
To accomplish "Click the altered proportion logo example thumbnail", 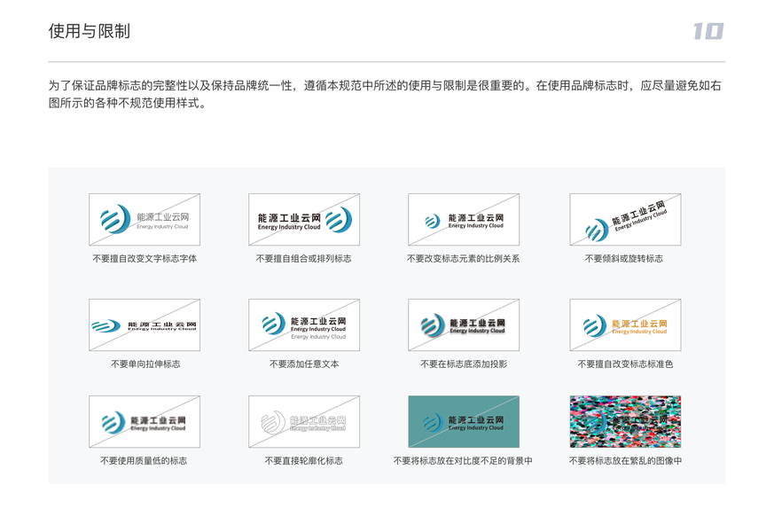I will (x=464, y=220).
